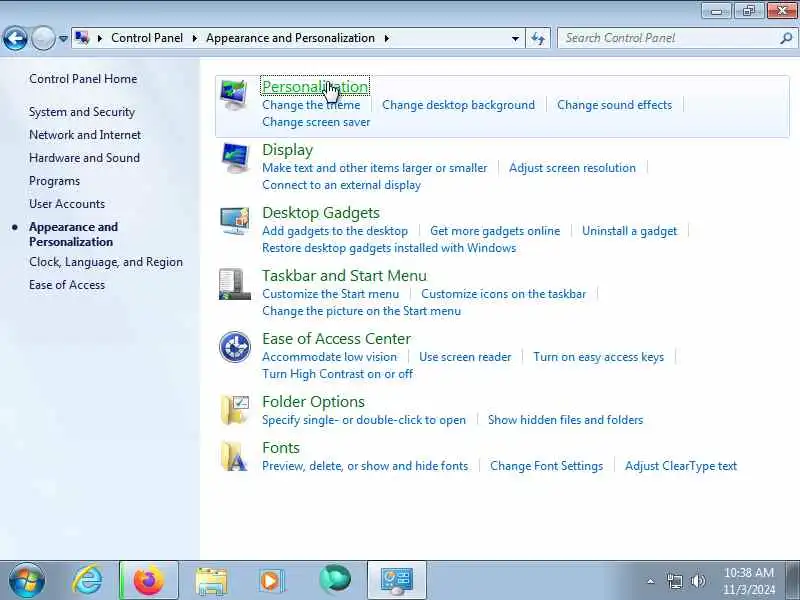Click Connect to an external display
The image size is (800, 600).
coord(341,185)
